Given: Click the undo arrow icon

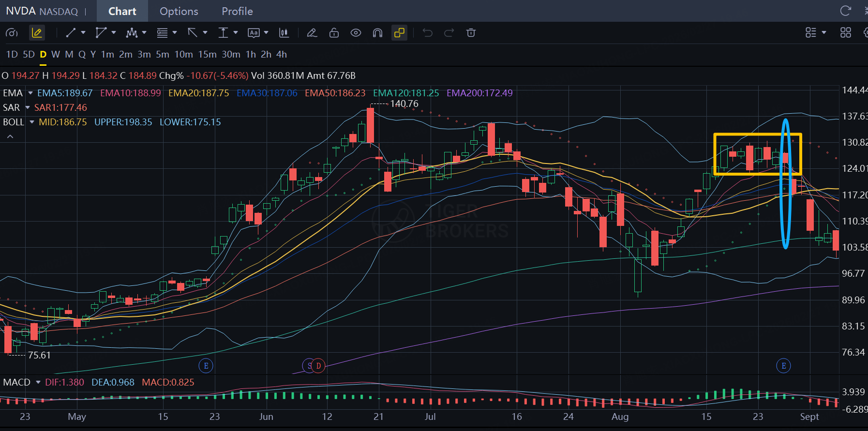Looking at the screenshot, I should pos(427,33).
